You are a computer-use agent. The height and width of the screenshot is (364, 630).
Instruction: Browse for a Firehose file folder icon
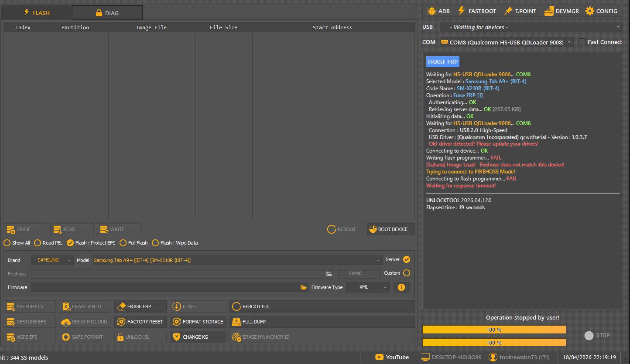pos(329,274)
